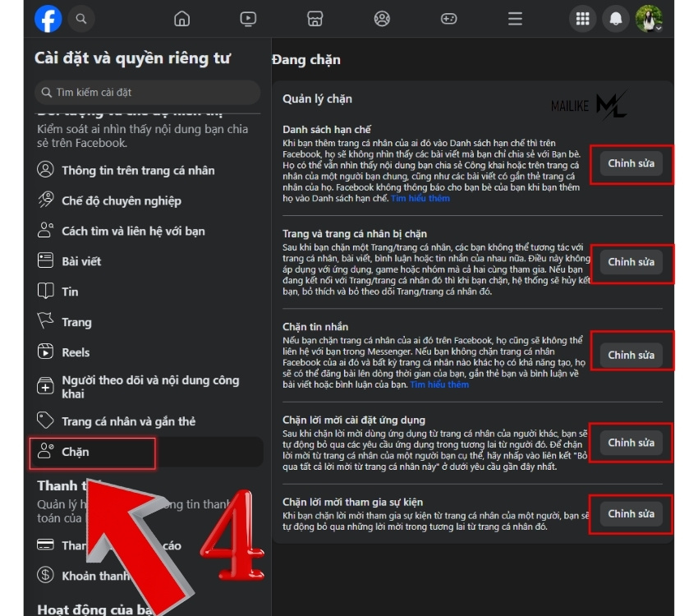Image resolution: width=698 pixels, height=616 pixels.
Task: Select Bài viết menu item
Action: [x=81, y=261]
